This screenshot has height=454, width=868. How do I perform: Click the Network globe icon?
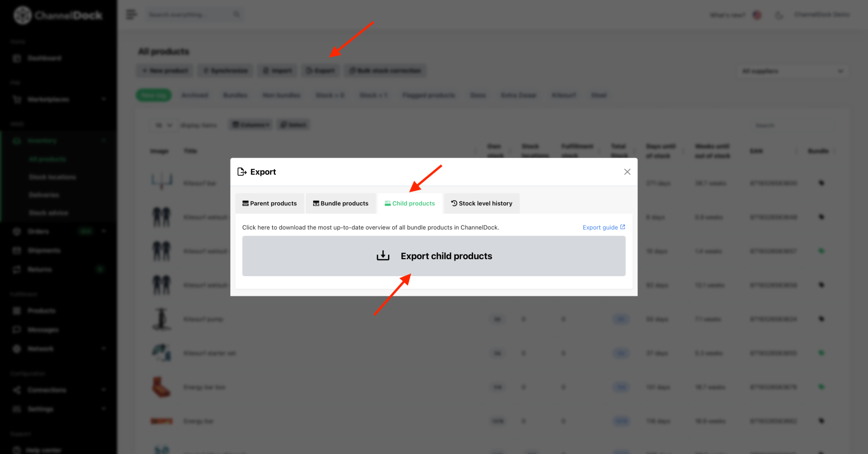point(17,349)
